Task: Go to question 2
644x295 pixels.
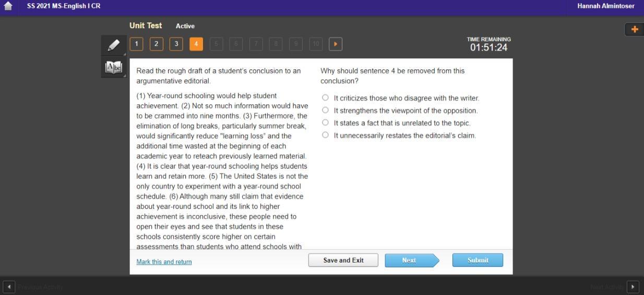Action: tap(156, 44)
